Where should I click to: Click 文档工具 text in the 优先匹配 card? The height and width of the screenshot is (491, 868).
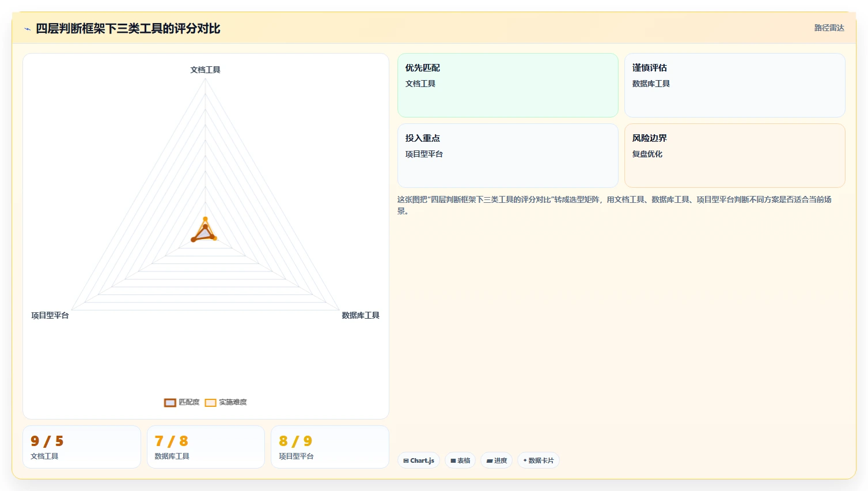pyautogui.click(x=420, y=84)
